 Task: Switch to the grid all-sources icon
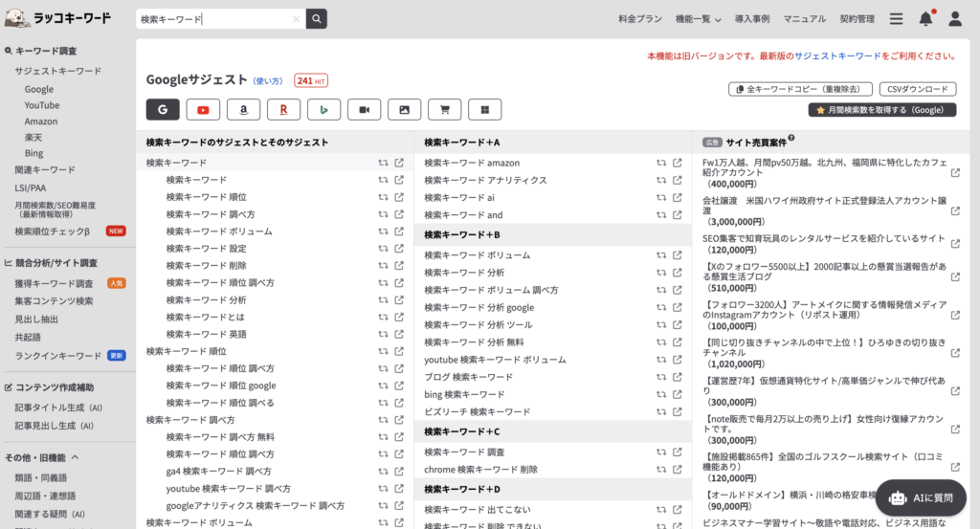[x=485, y=109]
